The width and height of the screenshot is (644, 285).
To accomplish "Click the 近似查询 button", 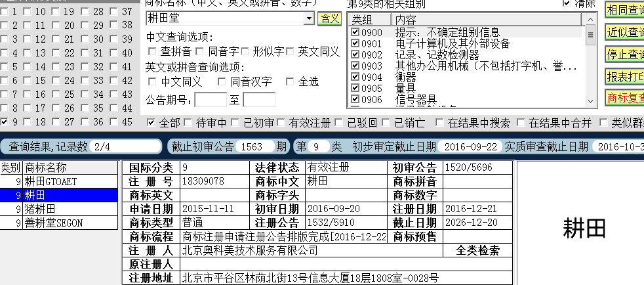I will 625,32.
